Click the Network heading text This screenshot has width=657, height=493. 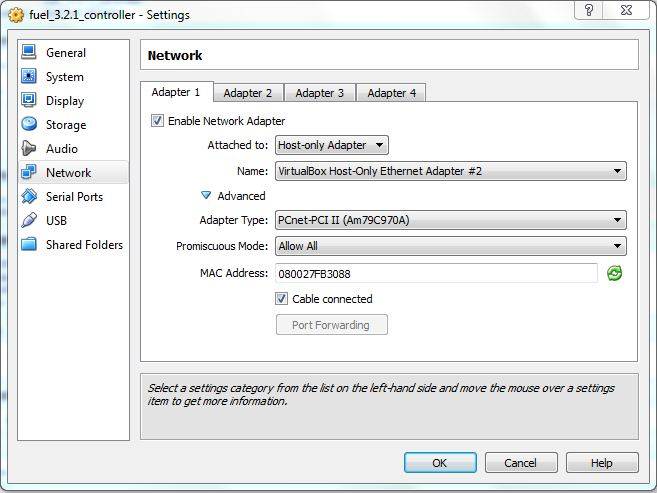pos(175,55)
